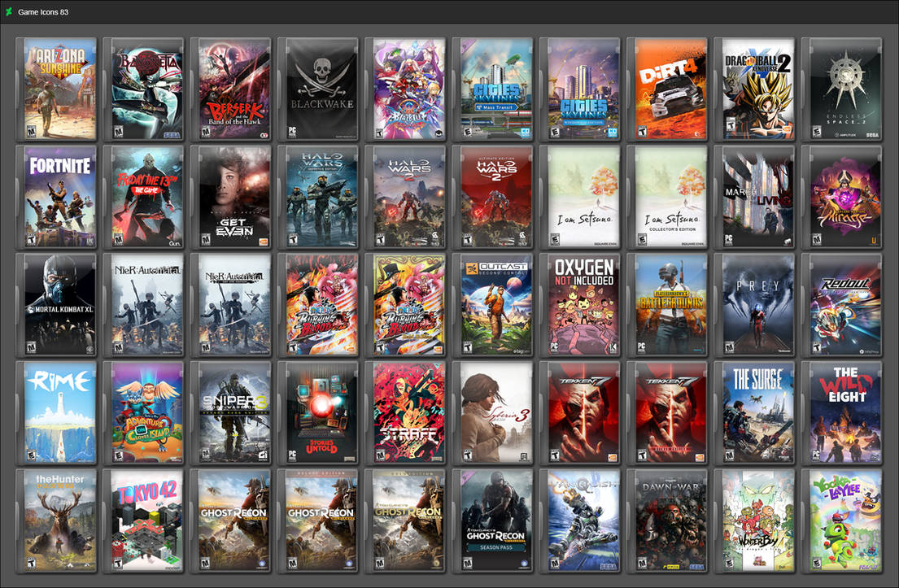Select The Surge cover icon
This screenshot has height=588, width=899.
point(754,412)
